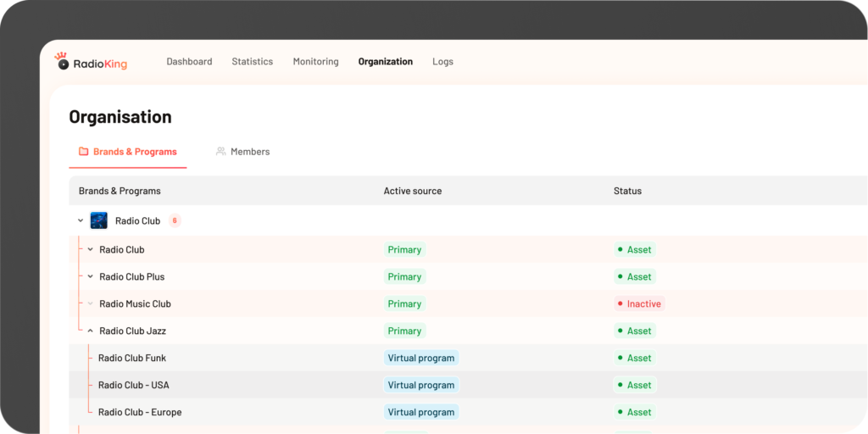Open the Logs page
This screenshot has height=434, width=868.
point(442,62)
